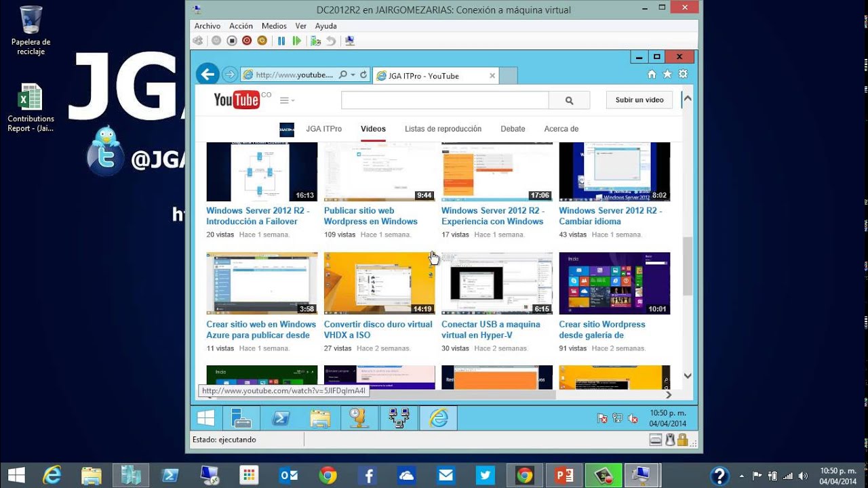The width and height of the screenshot is (868, 488).
Task: Click the 16:13 Failover video thumbnail
Action: (262, 172)
